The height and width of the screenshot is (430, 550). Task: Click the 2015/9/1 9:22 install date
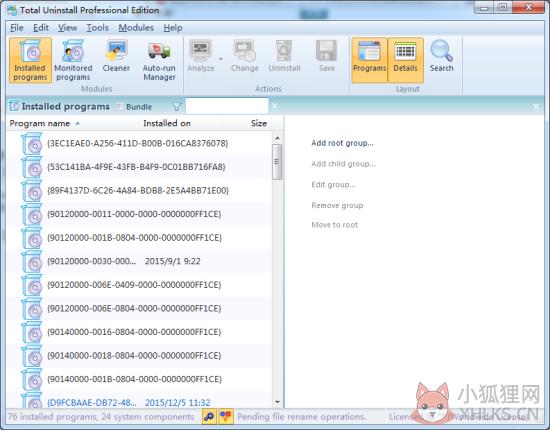[x=173, y=261]
